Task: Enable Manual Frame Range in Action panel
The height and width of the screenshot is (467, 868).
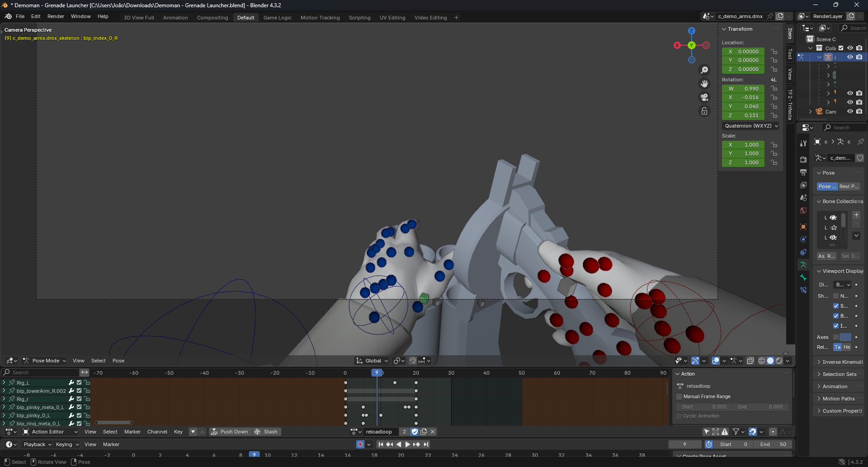Action: [x=679, y=396]
